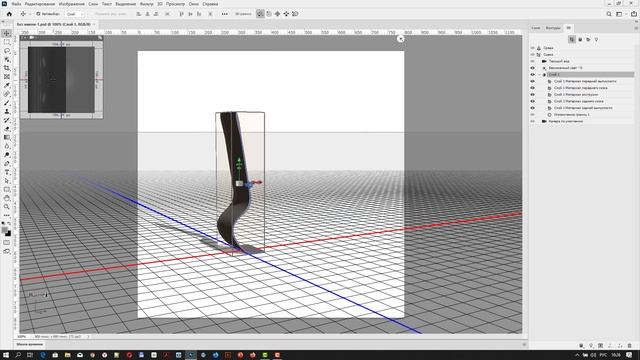
Task: Open the Файл menu
Action: (x=16, y=4)
